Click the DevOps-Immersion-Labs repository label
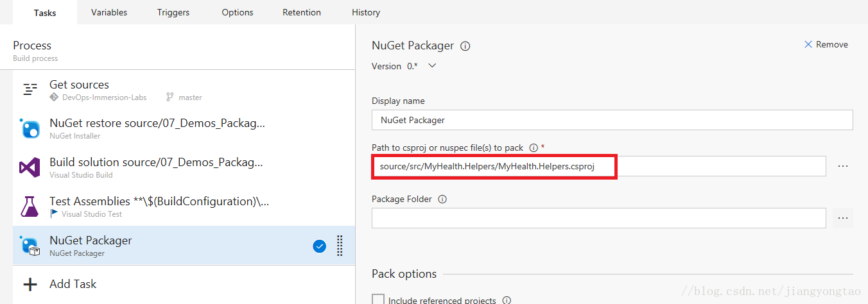This screenshot has width=868, height=304. pos(104,97)
